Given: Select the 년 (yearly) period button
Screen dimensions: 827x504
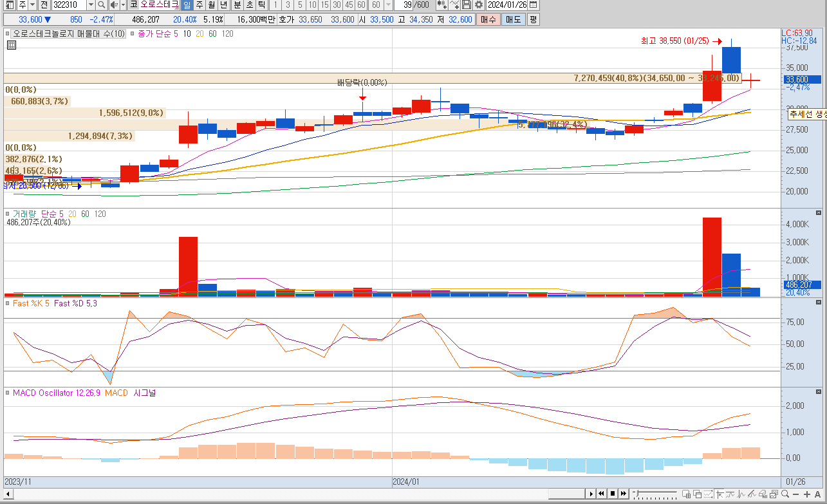Looking at the screenshot, I should point(223,5).
